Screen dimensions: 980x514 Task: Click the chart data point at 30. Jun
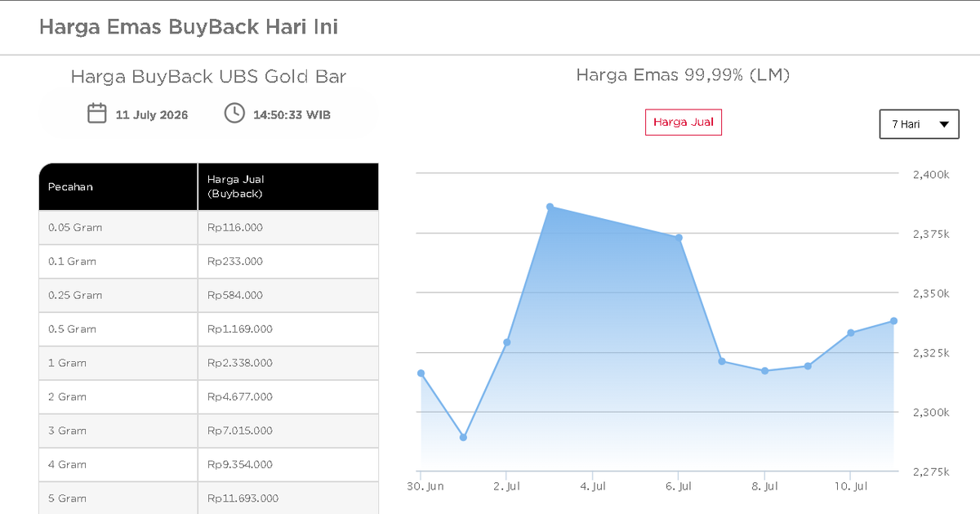click(x=421, y=373)
